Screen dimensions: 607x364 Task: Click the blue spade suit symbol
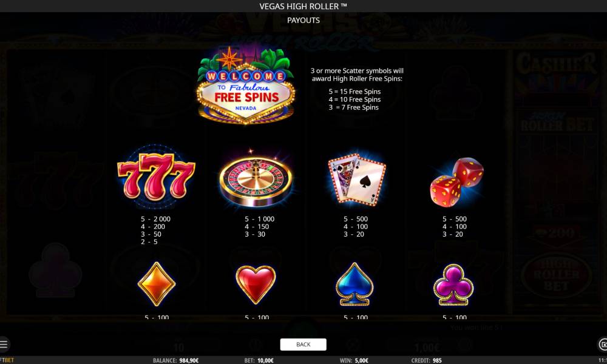354,284
